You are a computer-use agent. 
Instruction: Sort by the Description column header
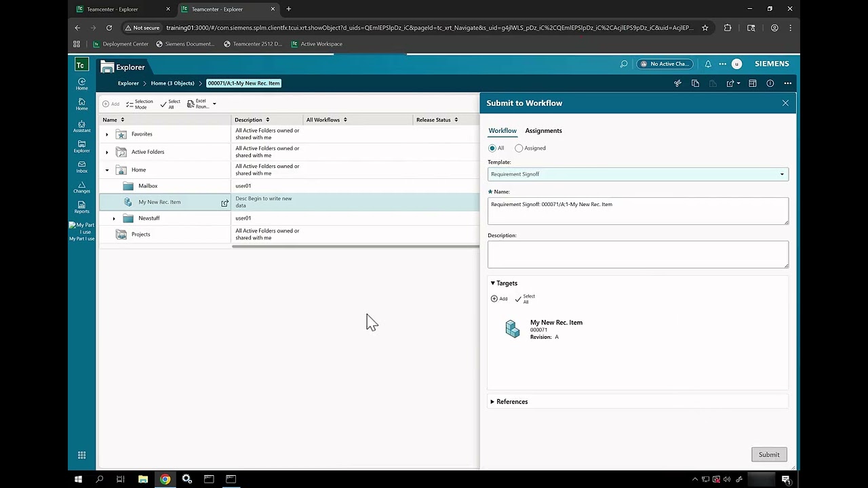[x=252, y=120]
